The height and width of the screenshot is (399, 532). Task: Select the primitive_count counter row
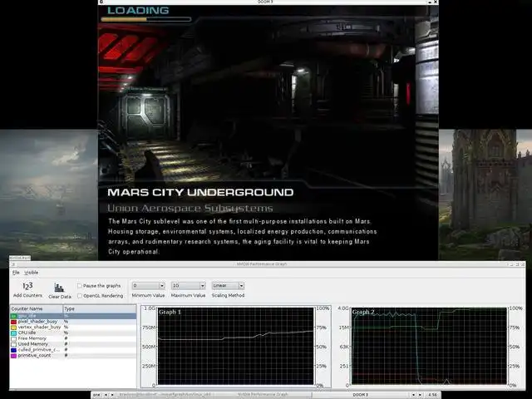(73, 356)
